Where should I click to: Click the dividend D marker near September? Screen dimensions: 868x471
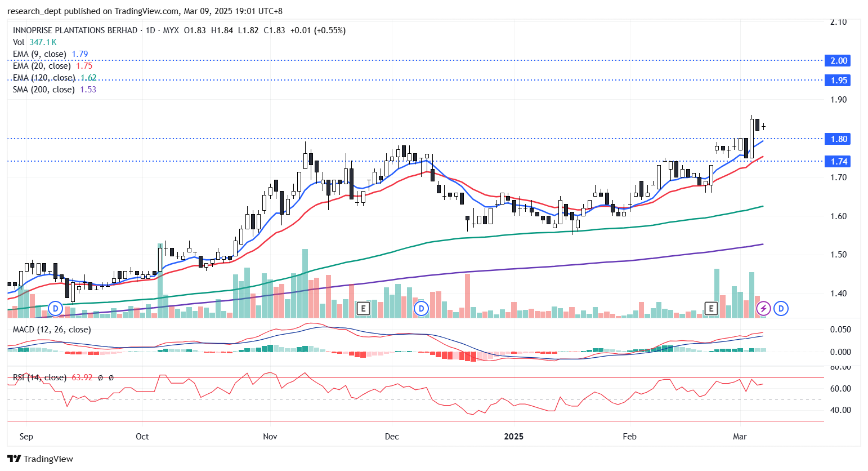pyautogui.click(x=55, y=308)
